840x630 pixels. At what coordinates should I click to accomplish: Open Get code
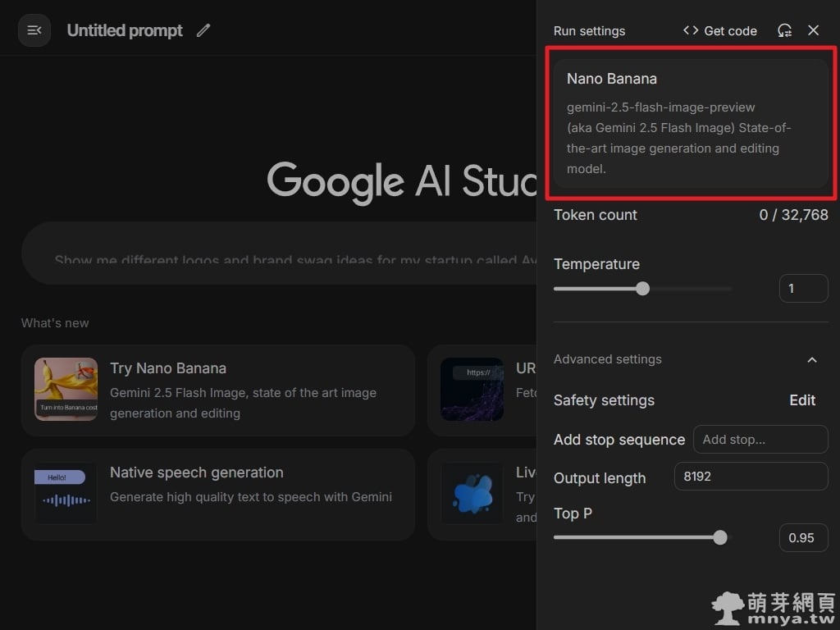[720, 30]
